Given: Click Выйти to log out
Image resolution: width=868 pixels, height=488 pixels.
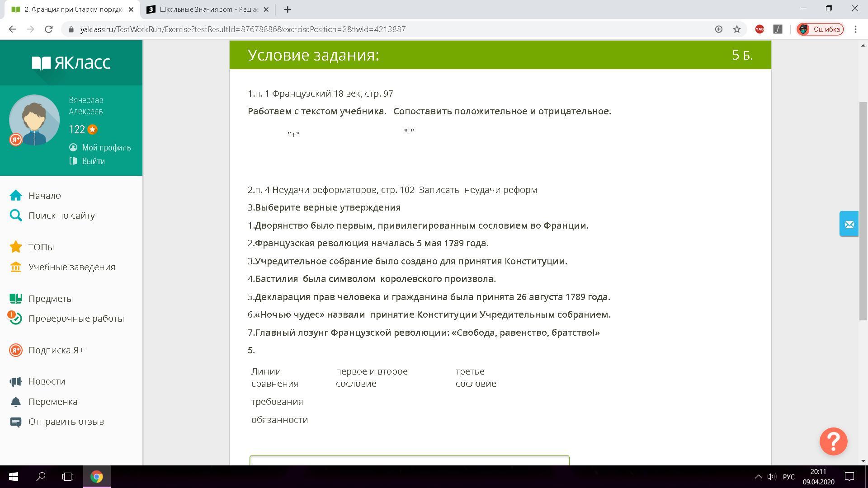Looking at the screenshot, I should [93, 161].
